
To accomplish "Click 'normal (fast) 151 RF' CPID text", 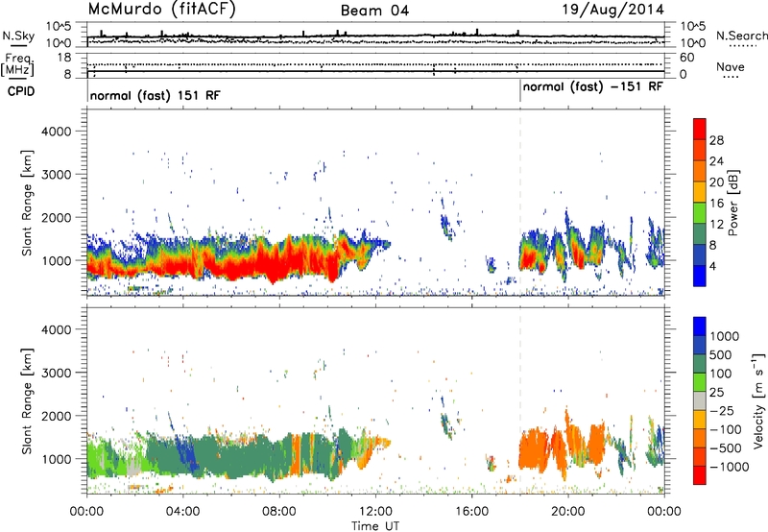I will (156, 95).
